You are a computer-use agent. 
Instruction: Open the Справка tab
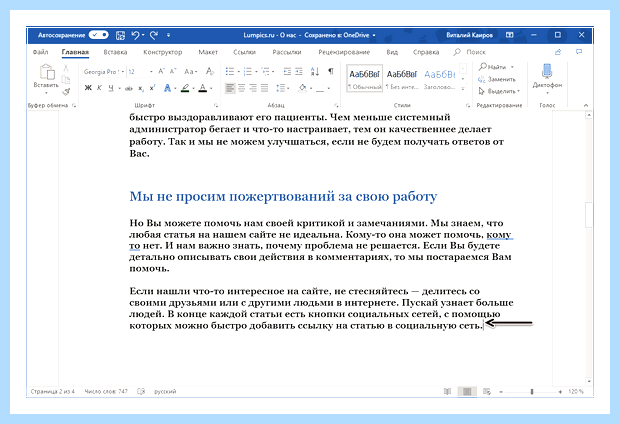point(426,52)
